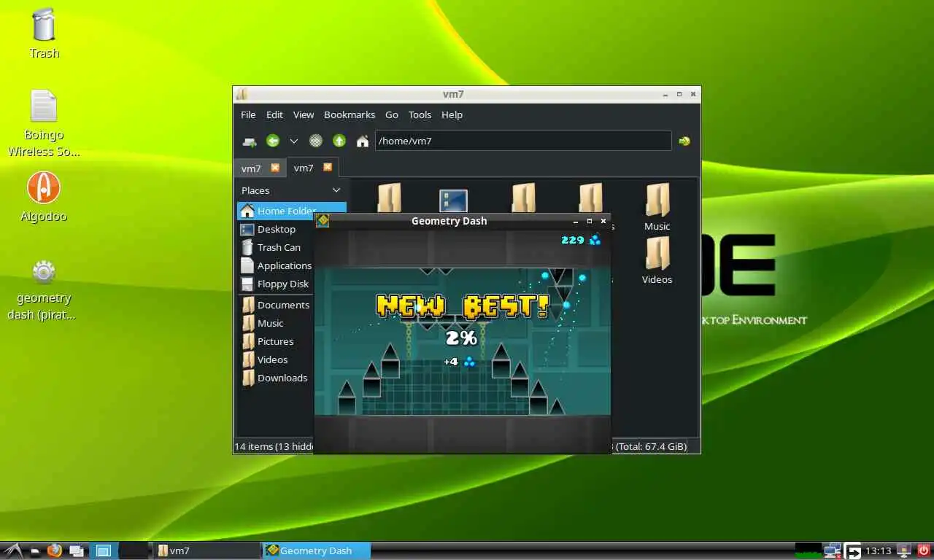934x560 pixels.
Task: Click the status bar item count text
Action: (274, 446)
